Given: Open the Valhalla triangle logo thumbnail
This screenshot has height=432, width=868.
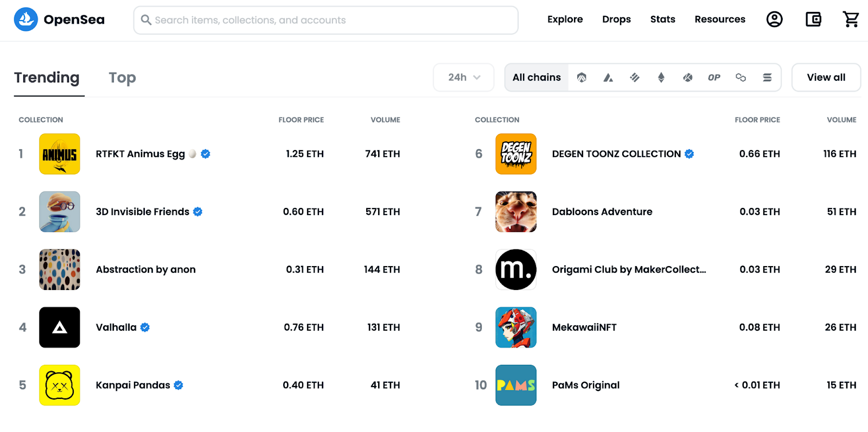Looking at the screenshot, I should point(60,327).
